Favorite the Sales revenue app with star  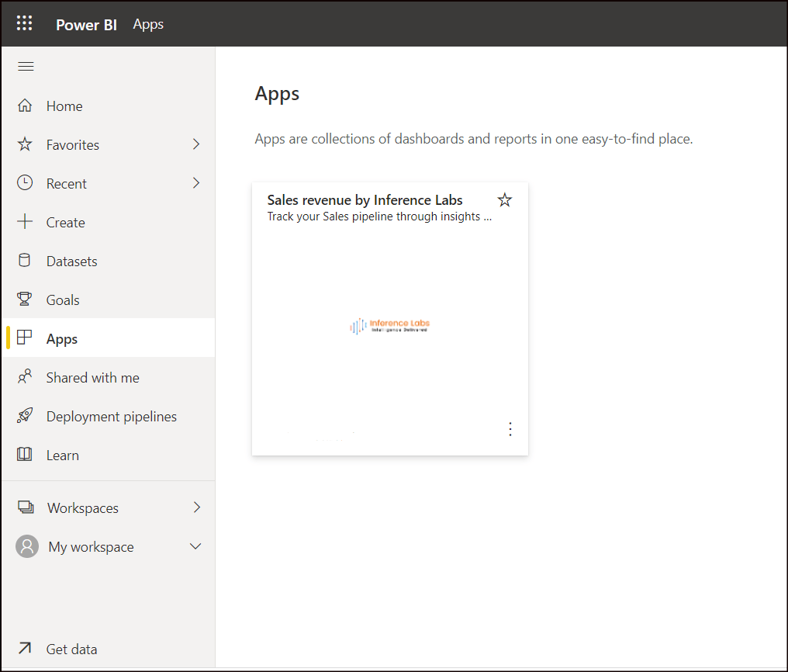pos(505,200)
